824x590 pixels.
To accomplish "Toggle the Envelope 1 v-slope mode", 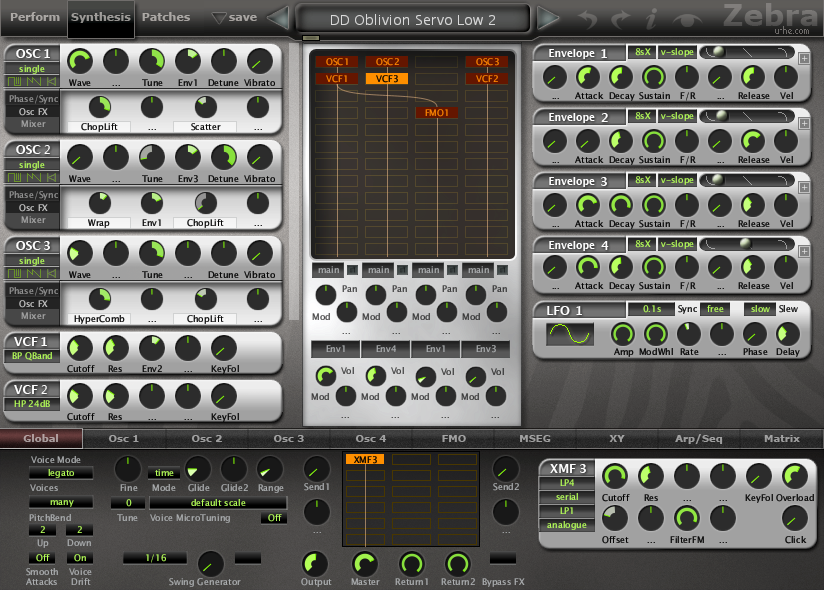I will coord(677,52).
